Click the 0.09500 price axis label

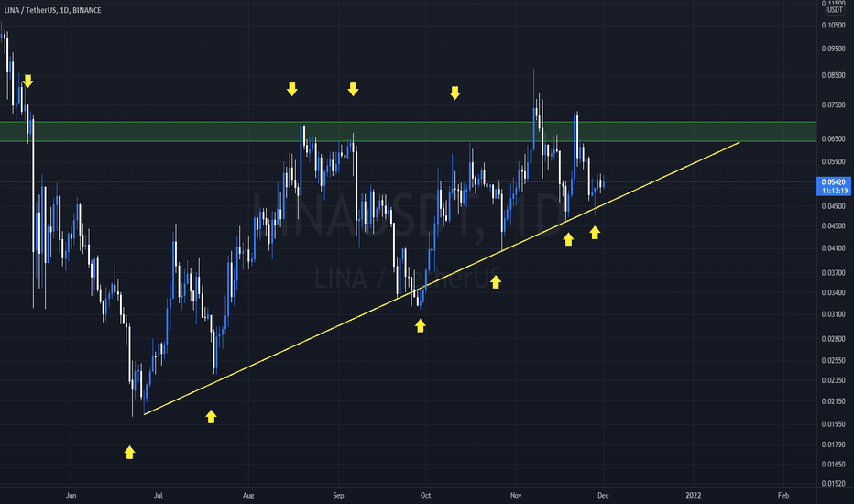(833, 49)
